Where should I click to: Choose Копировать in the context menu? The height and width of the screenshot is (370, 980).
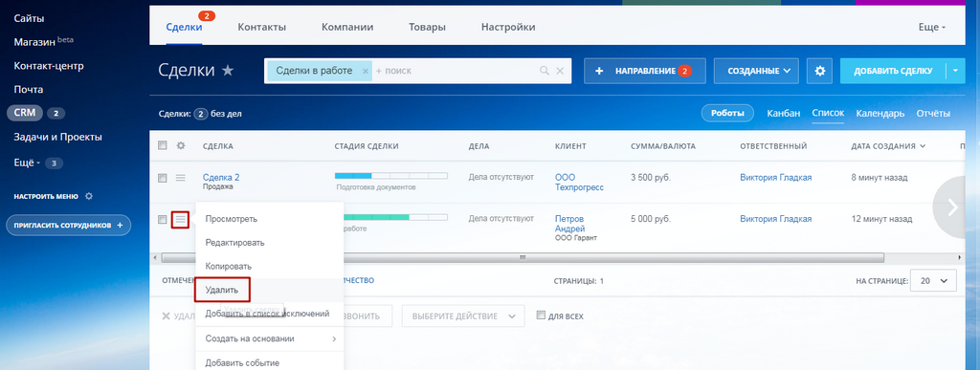point(228,267)
